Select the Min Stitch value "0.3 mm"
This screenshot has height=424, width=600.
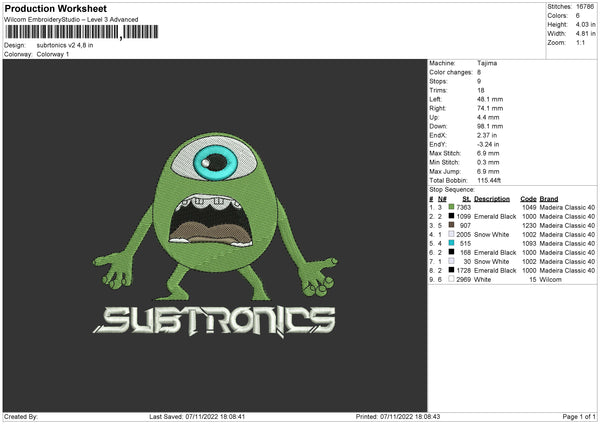488,162
